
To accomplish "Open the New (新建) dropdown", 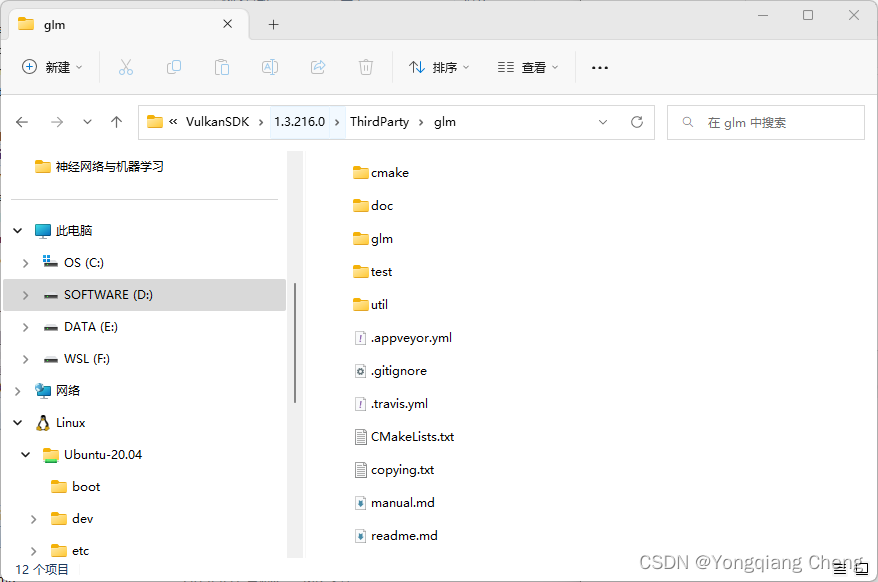I will coord(52,67).
